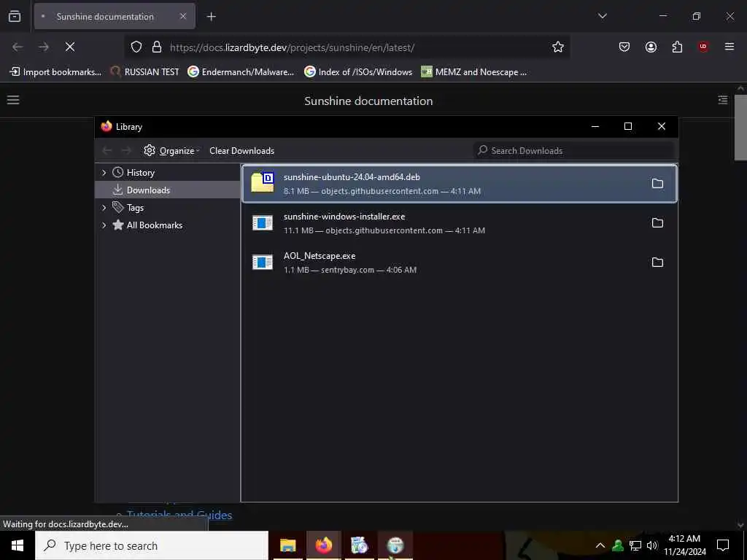This screenshot has height=560, width=747.
Task: Open the Windows Start menu
Action: pos(18,545)
